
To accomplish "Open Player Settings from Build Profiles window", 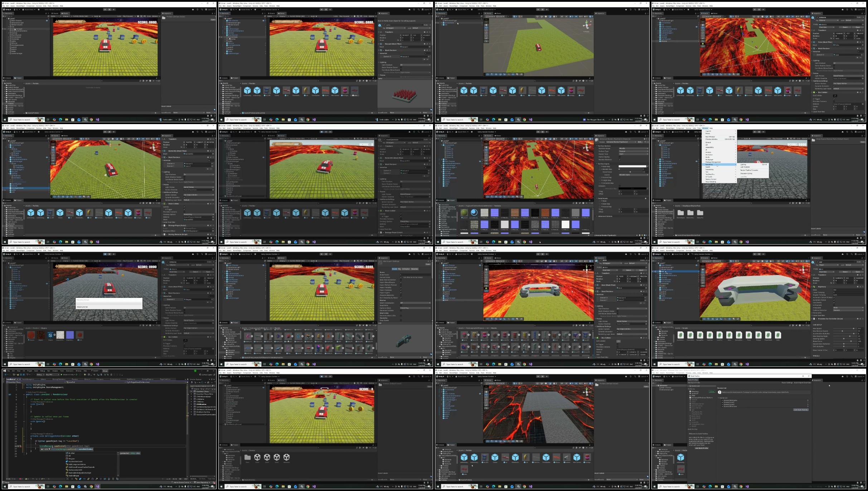I will point(787,383).
